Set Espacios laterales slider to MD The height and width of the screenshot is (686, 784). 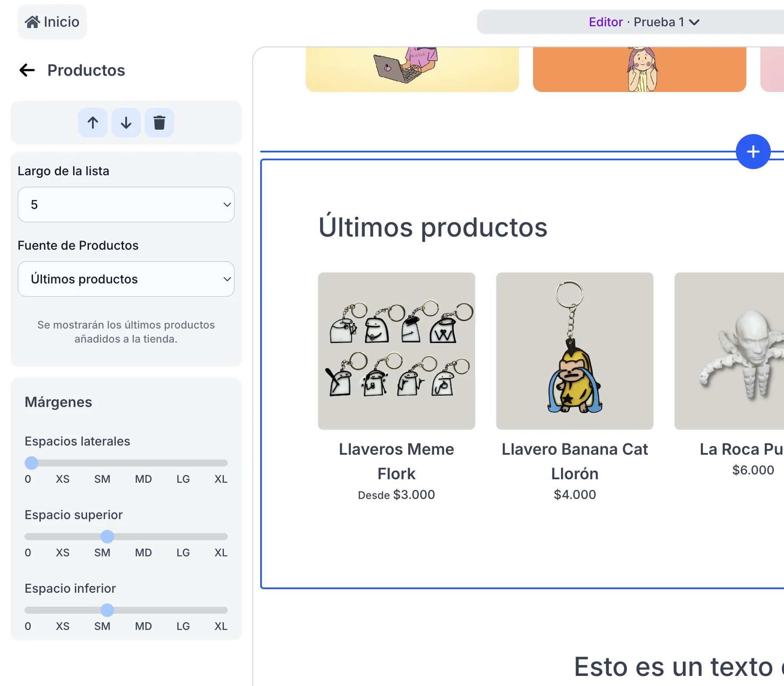coord(143,463)
